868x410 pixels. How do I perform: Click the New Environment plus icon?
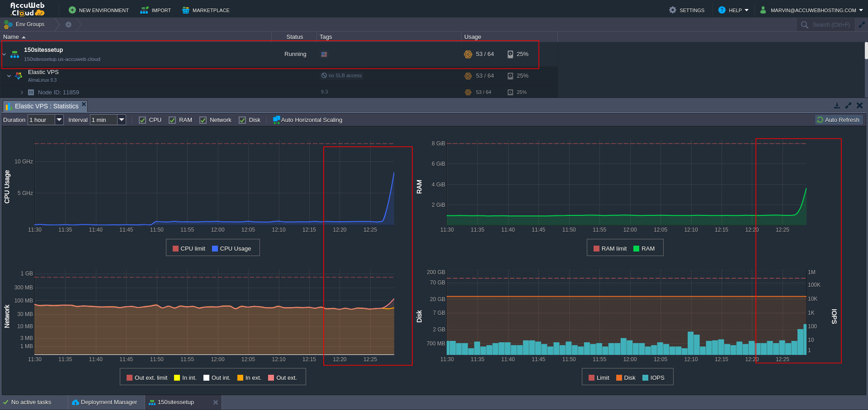72,10
